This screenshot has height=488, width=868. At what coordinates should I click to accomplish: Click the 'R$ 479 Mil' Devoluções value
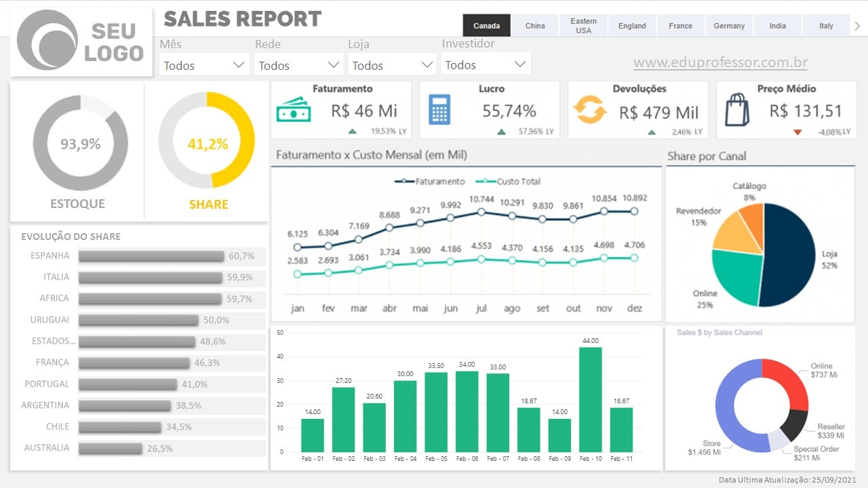659,113
